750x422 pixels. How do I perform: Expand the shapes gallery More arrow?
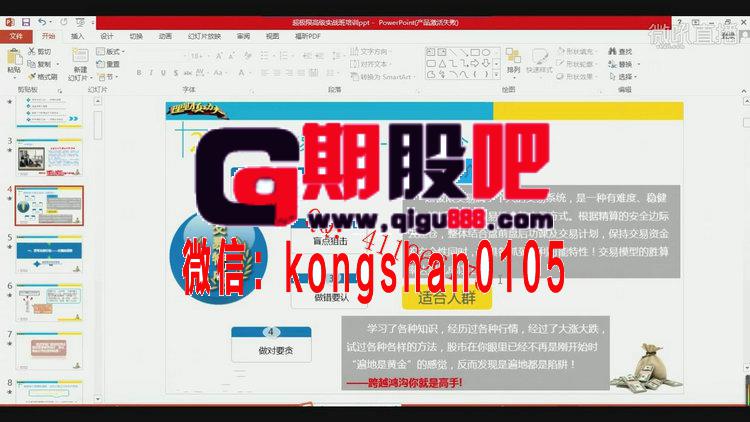point(496,75)
